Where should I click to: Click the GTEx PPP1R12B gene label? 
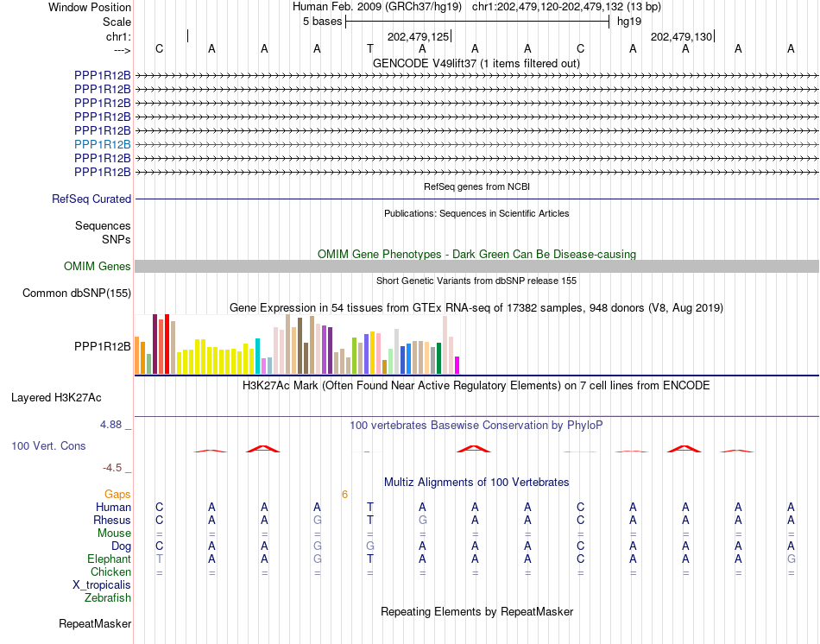103,346
